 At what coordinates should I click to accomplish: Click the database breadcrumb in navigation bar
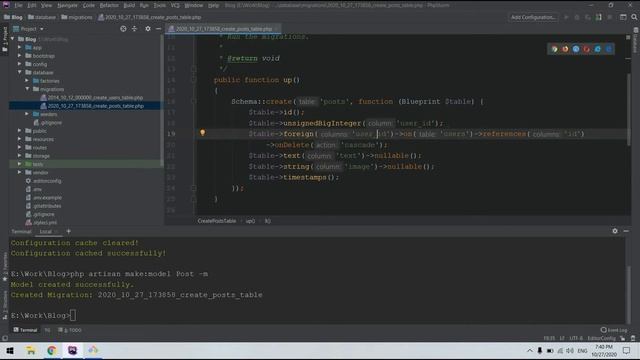click(42, 17)
